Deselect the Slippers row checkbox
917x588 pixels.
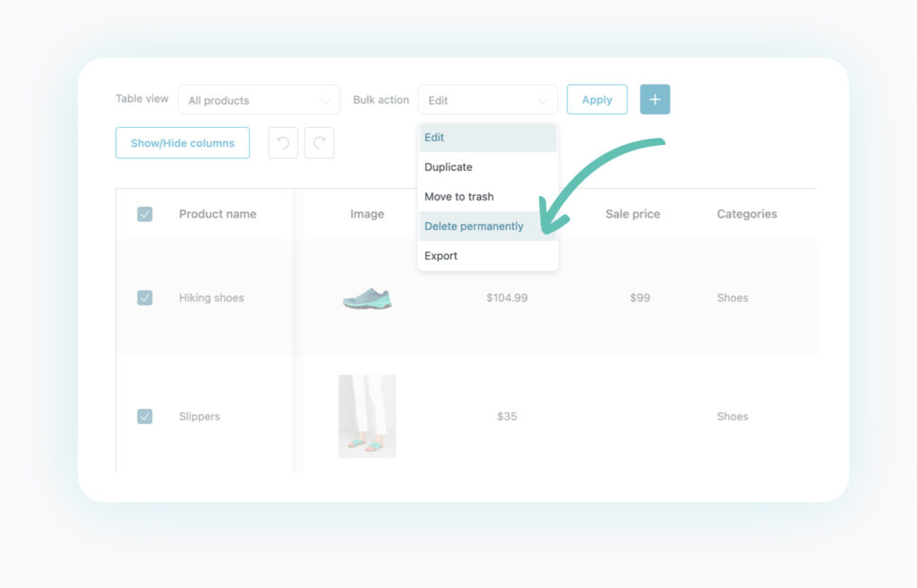pos(144,416)
